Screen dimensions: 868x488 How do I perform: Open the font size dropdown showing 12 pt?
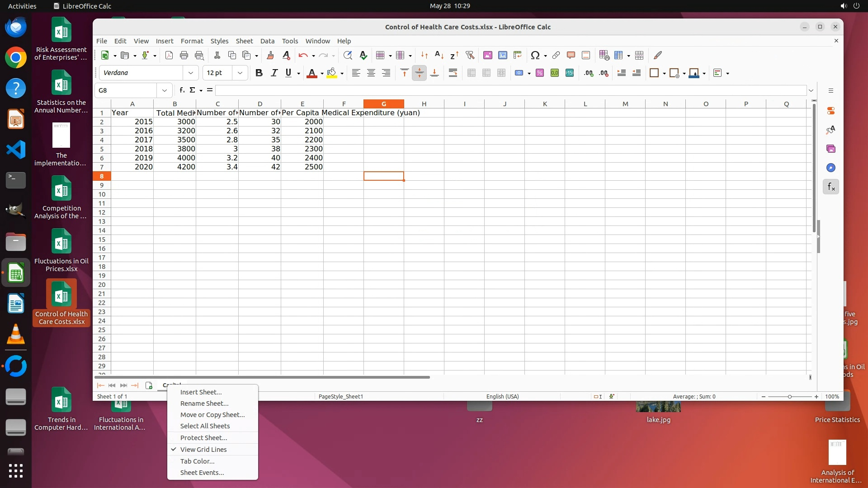click(240, 73)
